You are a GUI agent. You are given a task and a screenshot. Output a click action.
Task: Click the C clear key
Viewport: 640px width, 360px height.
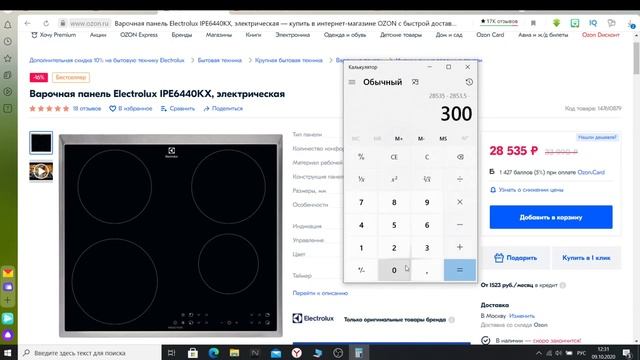tap(427, 157)
